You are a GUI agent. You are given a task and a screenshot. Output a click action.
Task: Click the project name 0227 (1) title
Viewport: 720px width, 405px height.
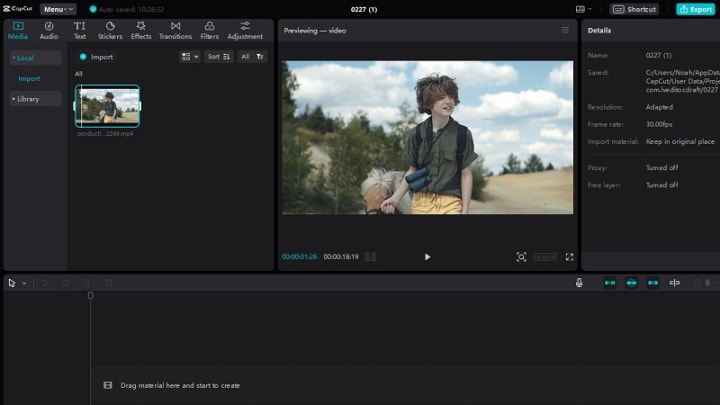[364, 9]
